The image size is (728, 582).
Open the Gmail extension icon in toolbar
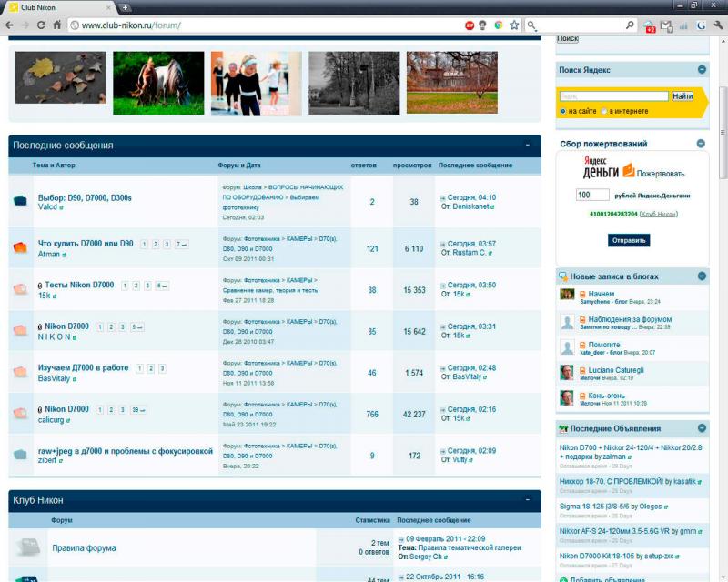[666, 26]
